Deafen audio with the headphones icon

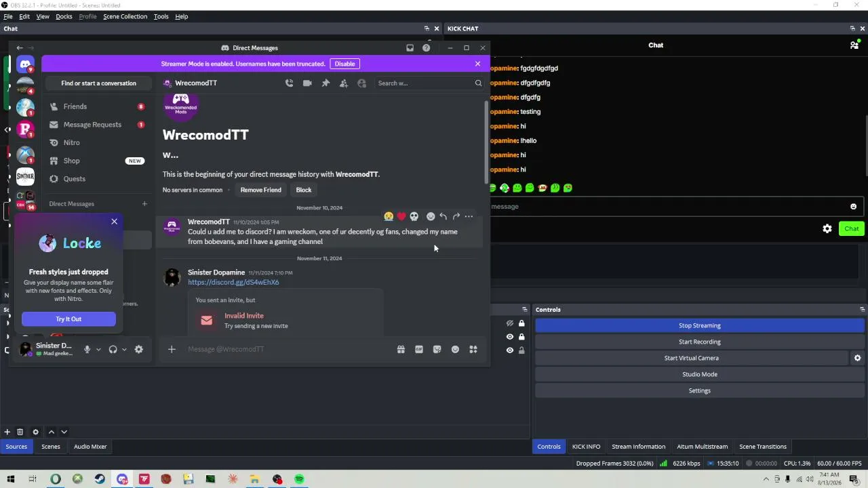point(113,349)
